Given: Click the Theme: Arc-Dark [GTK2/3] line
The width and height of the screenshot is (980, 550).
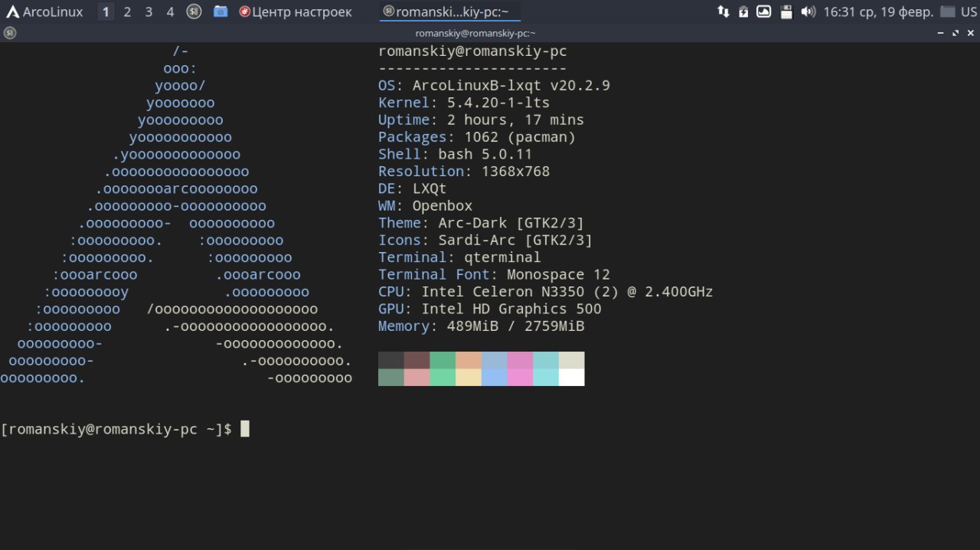Looking at the screenshot, I should [481, 223].
